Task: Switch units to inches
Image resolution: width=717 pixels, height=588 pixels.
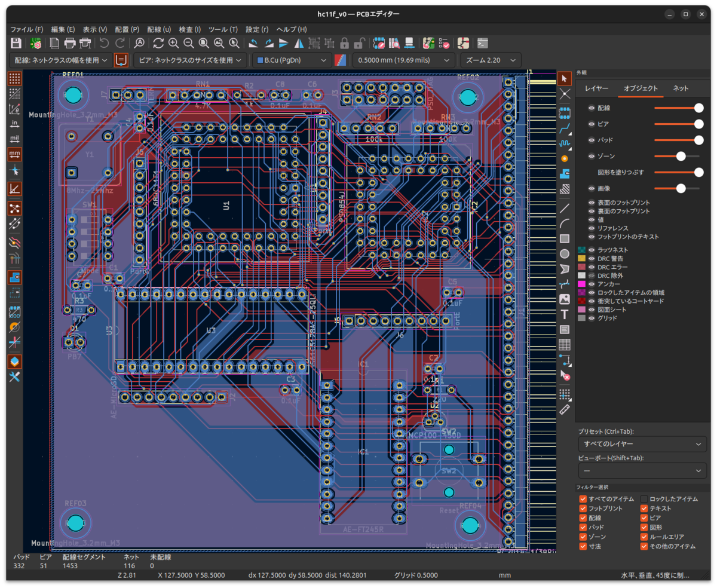Action: point(15,124)
